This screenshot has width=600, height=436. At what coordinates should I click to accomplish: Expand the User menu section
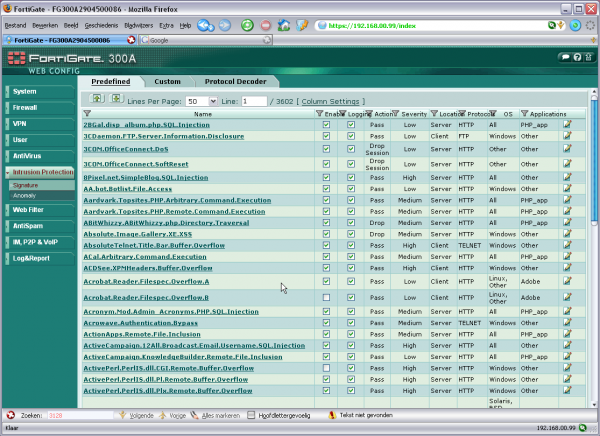point(40,140)
